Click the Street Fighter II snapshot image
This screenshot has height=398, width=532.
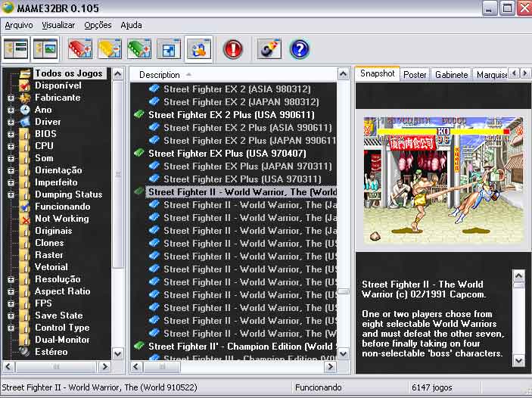point(443,180)
